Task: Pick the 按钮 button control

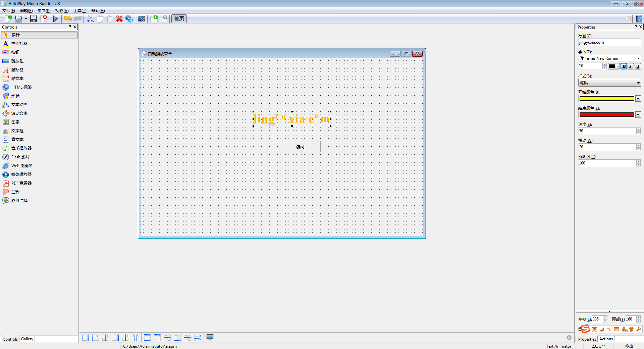Action: pyautogui.click(x=39, y=52)
